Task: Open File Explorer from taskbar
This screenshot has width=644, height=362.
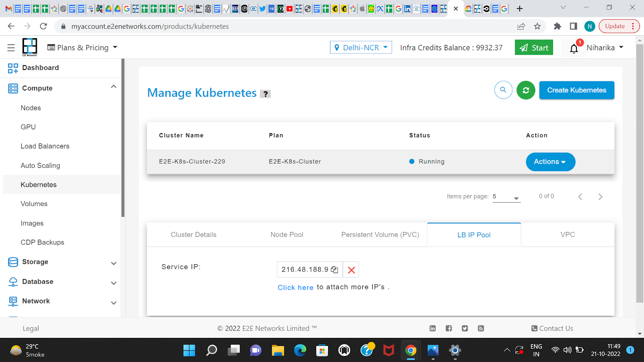Action: [278, 350]
